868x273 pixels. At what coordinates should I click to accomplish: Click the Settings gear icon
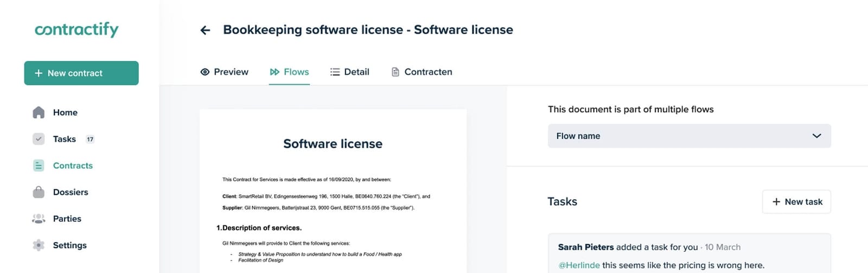pyautogui.click(x=39, y=245)
